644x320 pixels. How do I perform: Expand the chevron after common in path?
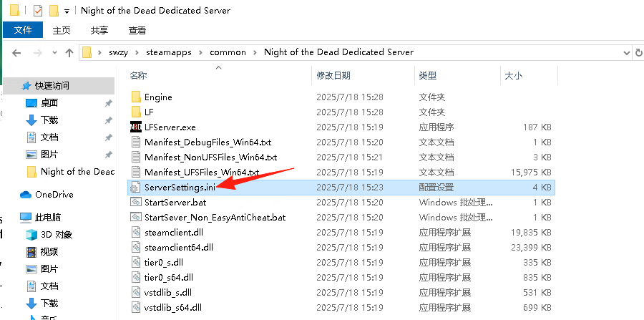[x=255, y=52]
